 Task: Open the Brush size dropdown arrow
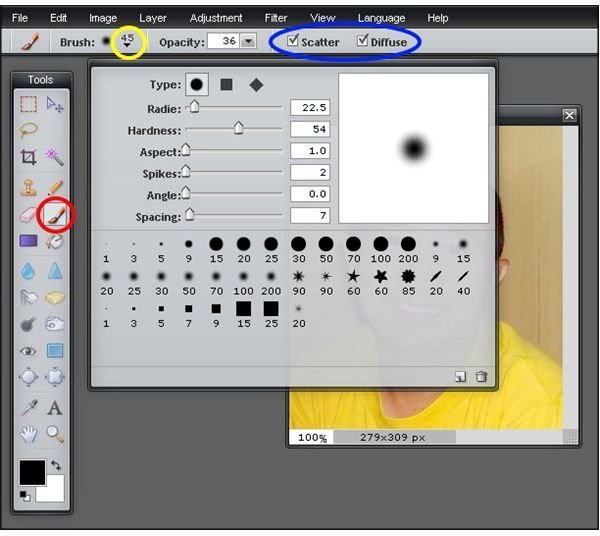[x=127, y=46]
